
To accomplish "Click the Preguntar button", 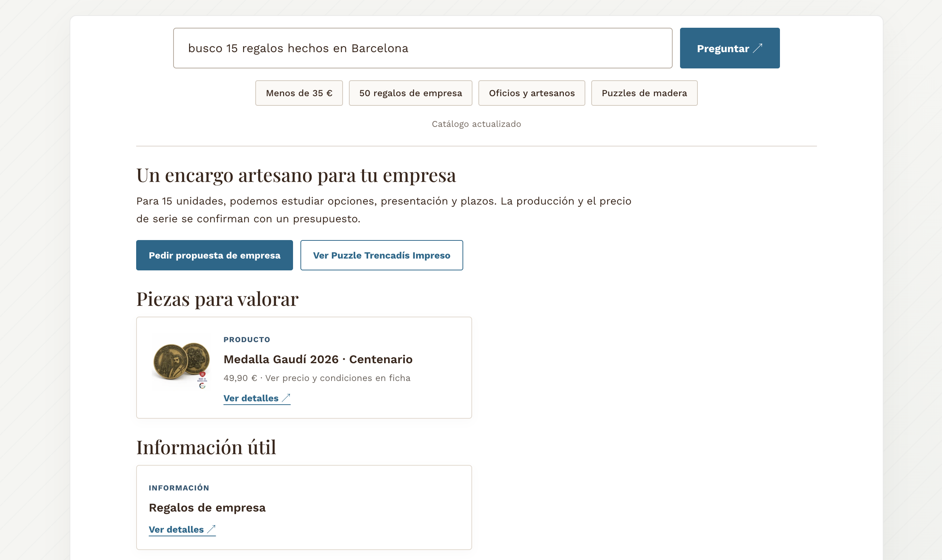I will [x=730, y=48].
